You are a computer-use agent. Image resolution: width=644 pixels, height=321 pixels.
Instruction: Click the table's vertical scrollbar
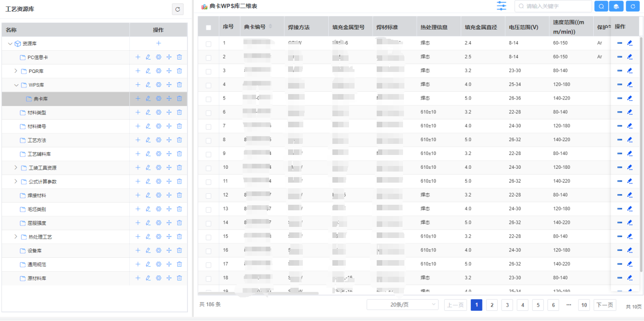pos(641,154)
